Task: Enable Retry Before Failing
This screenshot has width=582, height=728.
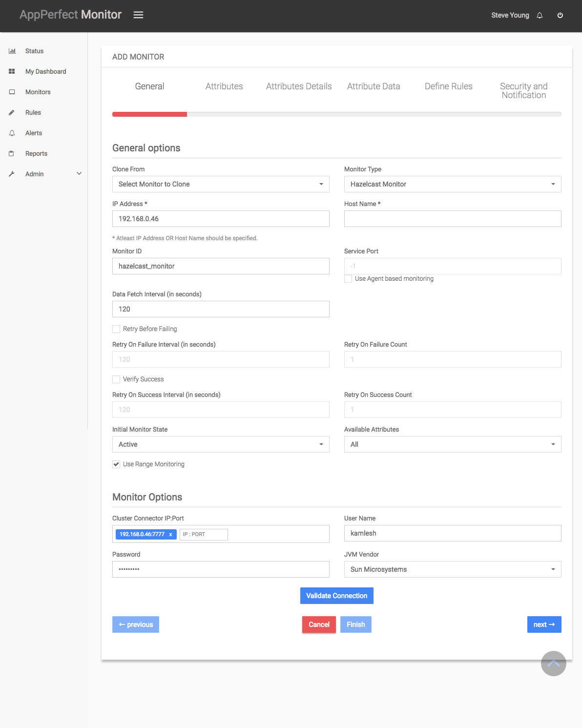Action: (x=116, y=329)
